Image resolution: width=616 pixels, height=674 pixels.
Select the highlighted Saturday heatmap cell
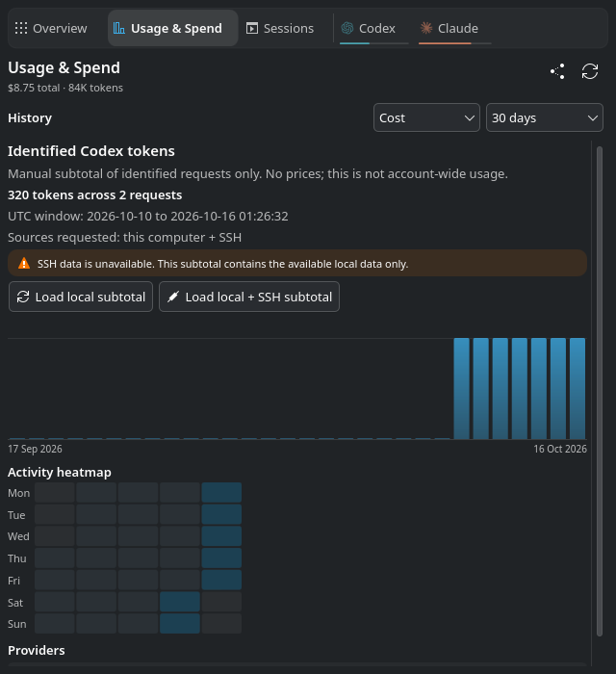180,602
